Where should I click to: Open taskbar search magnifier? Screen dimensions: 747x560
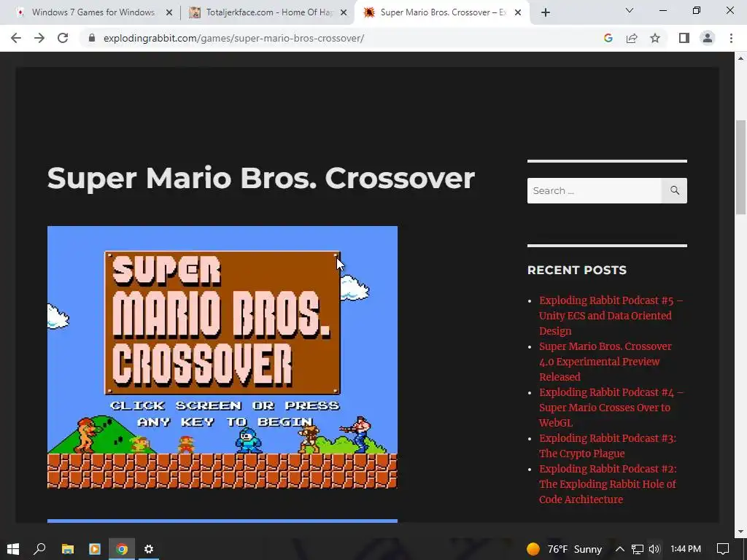pyautogui.click(x=39, y=549)
